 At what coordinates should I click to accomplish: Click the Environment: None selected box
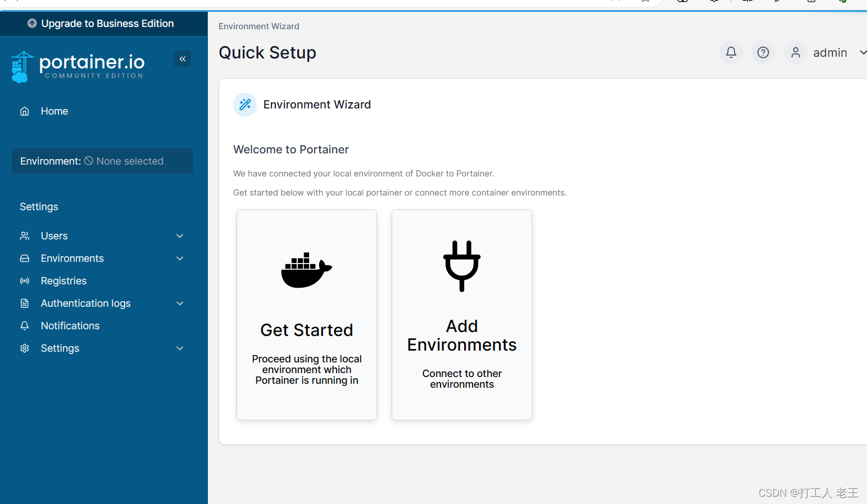click(x=102, y=161)
